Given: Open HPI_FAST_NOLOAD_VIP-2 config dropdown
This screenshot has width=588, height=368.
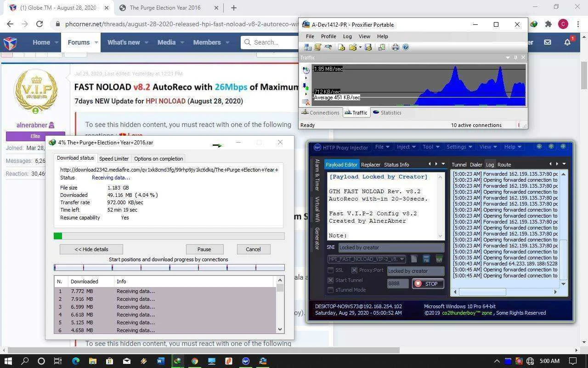Looking at the screenshot, I should coord(367,259).
